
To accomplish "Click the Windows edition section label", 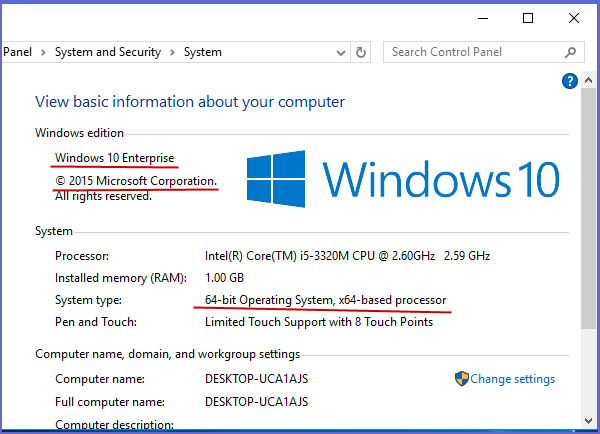I will [79, 133].
